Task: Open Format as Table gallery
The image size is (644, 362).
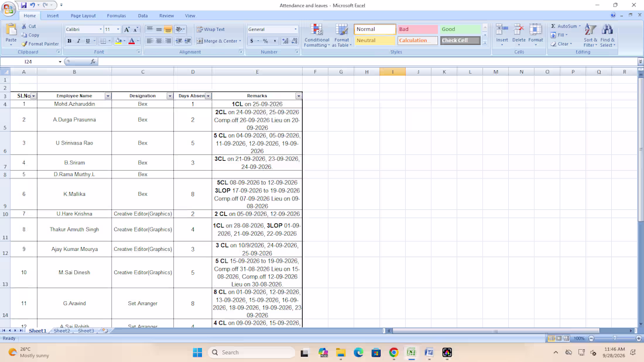Action: point(341,36)
